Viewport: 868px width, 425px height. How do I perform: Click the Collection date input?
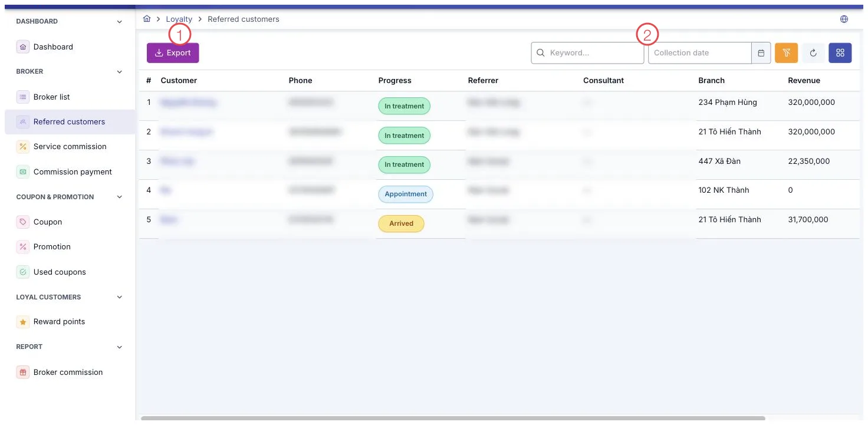click(700, 52)
